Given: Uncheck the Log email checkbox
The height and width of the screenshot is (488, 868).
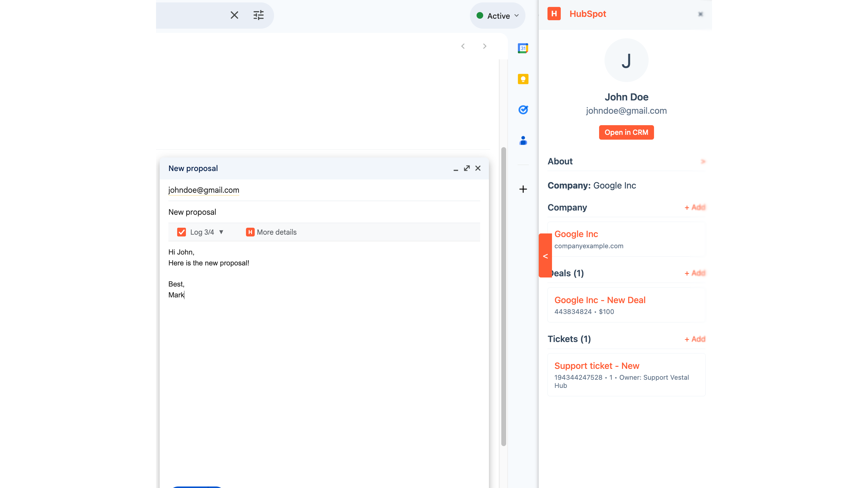Looking at the screenshot, I should click(x=182, y=232).
